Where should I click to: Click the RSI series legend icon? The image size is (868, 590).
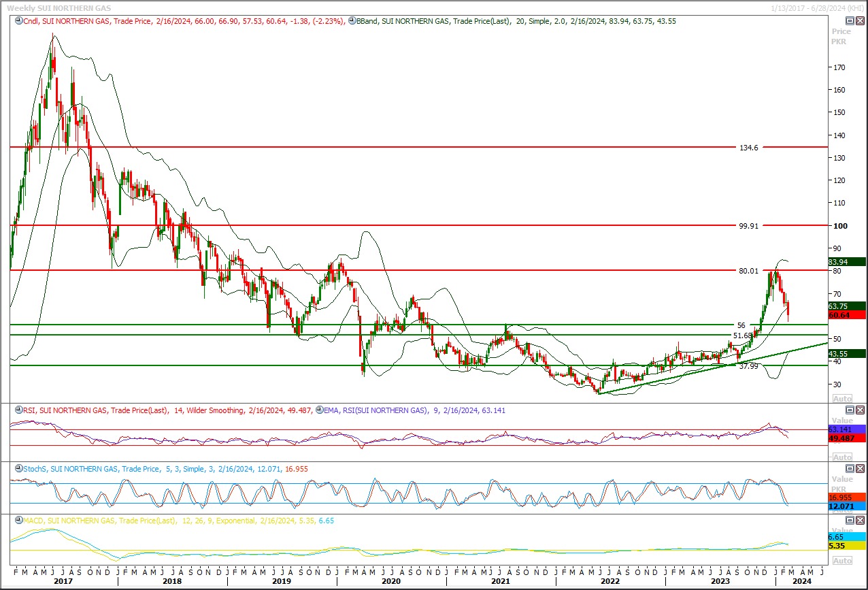(x=18, y=410)
